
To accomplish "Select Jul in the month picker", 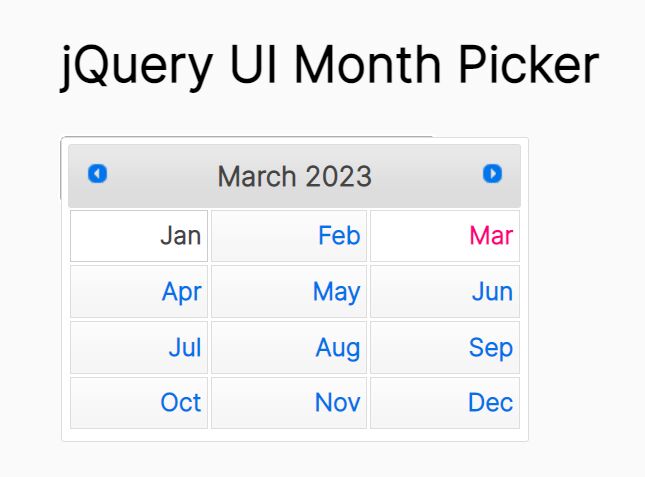I will 139,348.
